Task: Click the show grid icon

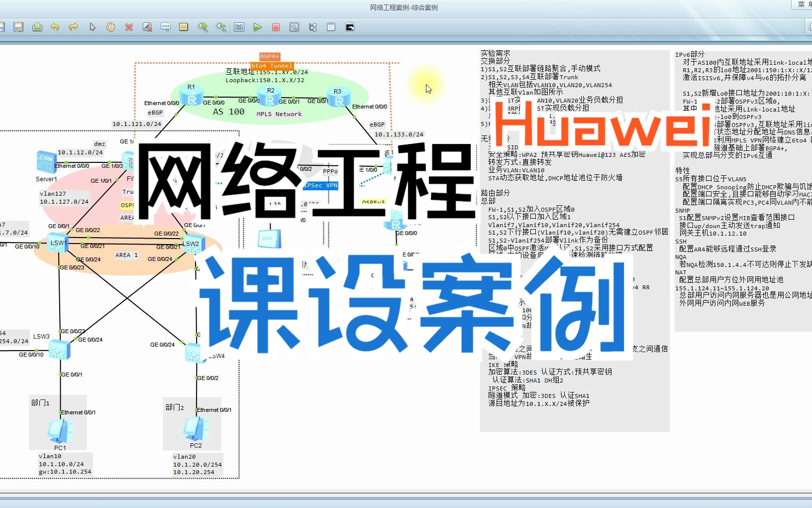Action: (331, 27)
